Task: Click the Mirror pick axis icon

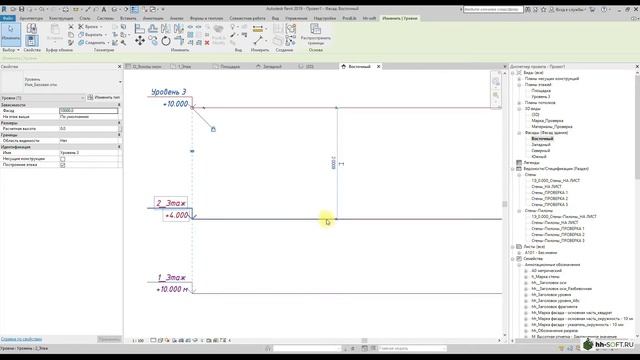Action: (166, 29)
